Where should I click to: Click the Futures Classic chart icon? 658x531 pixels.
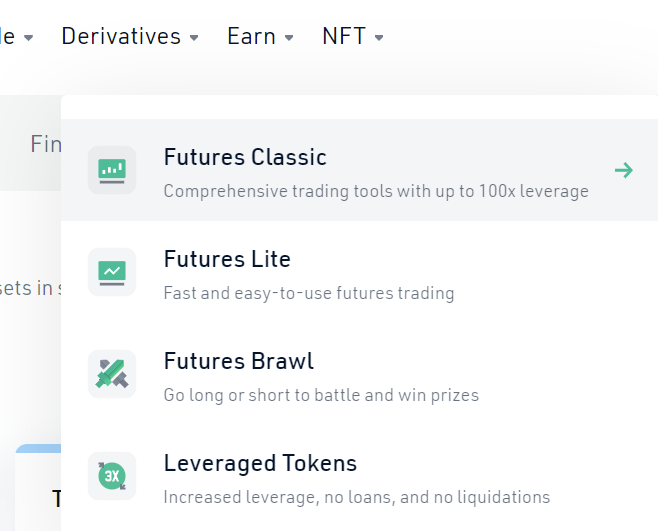click(x=112, y=170)
